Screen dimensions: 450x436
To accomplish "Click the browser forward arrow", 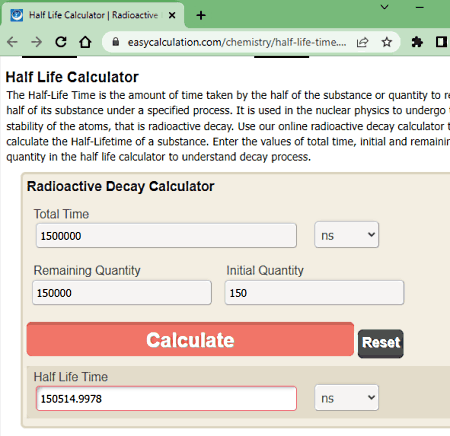I will click(36, 42).
